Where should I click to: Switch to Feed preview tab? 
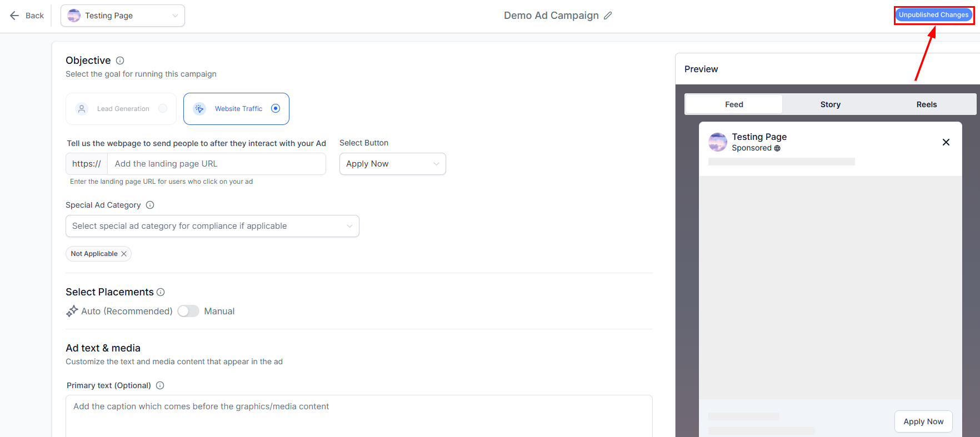tap(734, 104)
